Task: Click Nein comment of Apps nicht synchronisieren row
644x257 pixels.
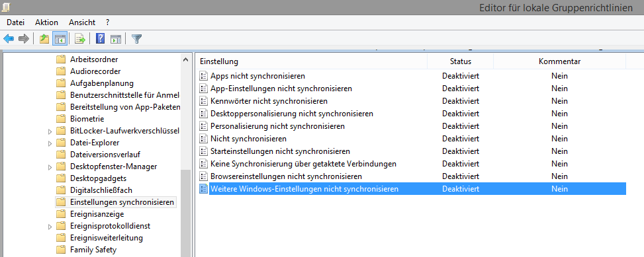Action: pyautogui.click(x=559, y=76)
